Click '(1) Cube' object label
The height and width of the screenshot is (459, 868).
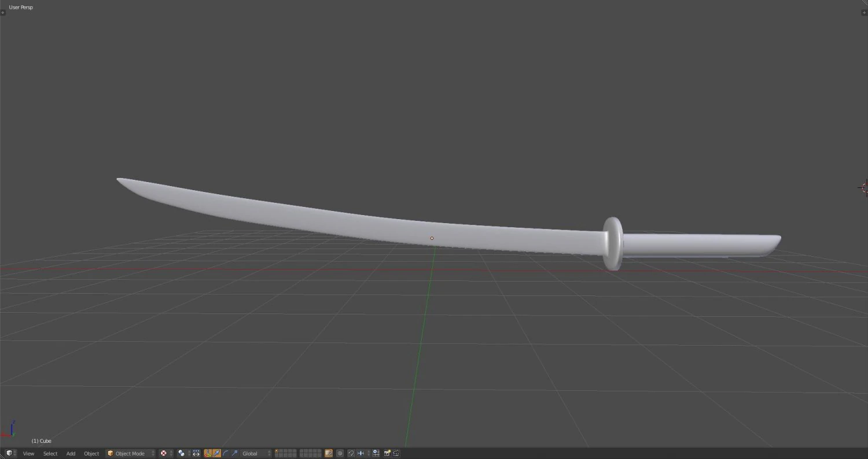41,441
